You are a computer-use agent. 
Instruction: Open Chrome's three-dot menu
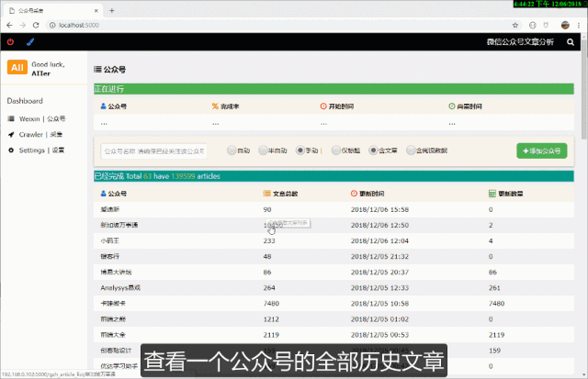click(x=579, y=25)
